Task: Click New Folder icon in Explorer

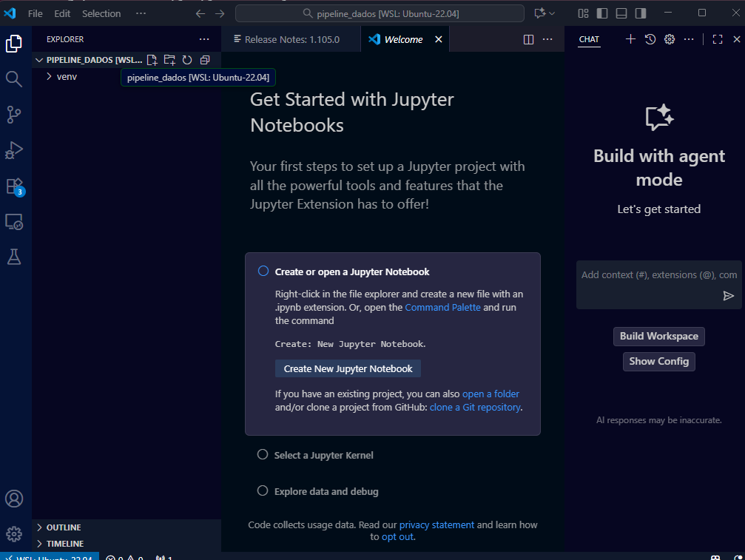Action: tap(169, 60)
